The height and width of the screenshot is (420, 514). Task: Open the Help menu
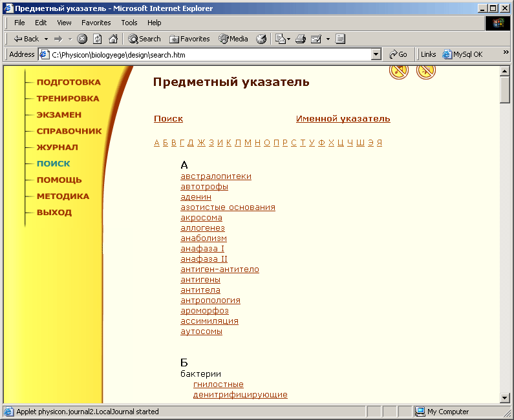pyautogui.click(x=154, y=23)
